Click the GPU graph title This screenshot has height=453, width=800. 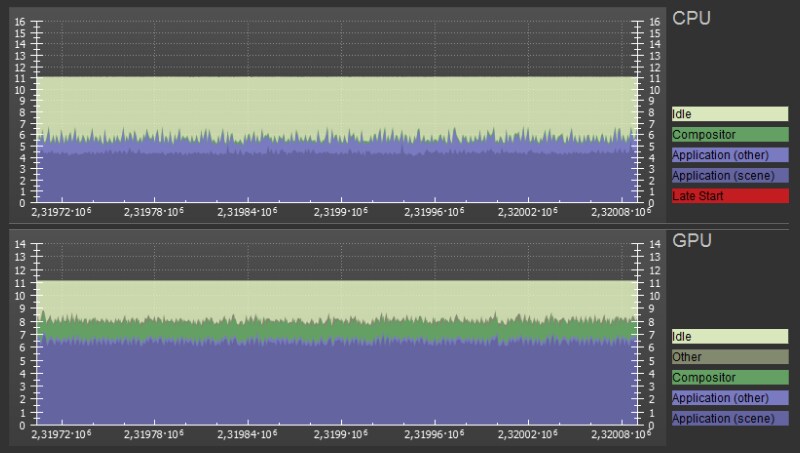tap(692, 241)
